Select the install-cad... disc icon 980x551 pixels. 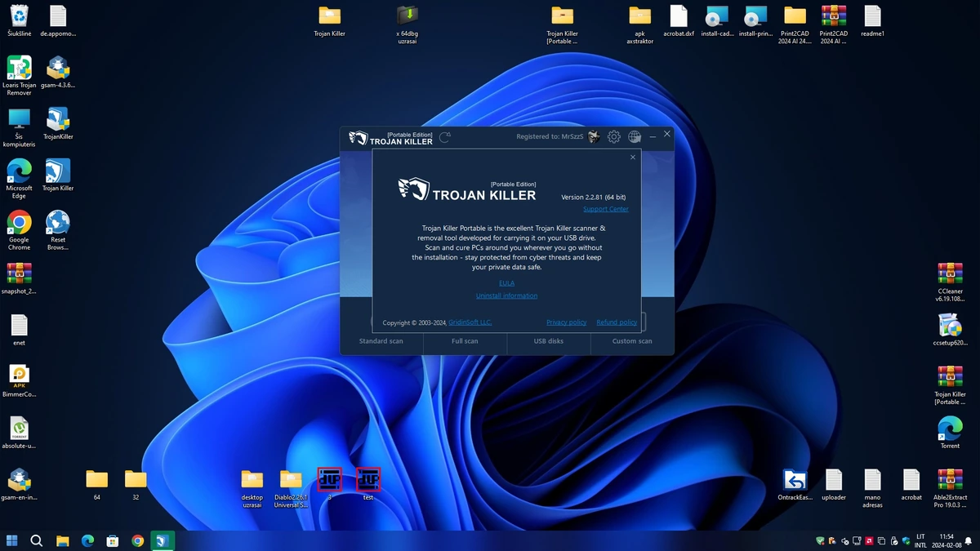[717, 21]
